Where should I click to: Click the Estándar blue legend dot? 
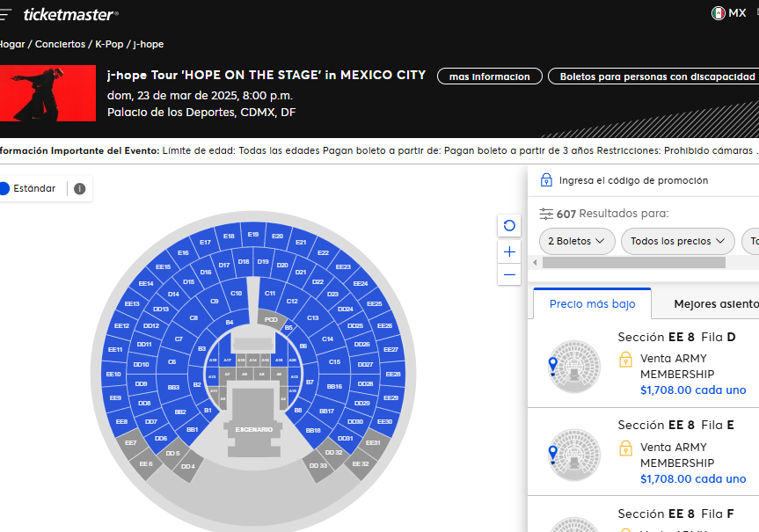(x=4, y=189)
